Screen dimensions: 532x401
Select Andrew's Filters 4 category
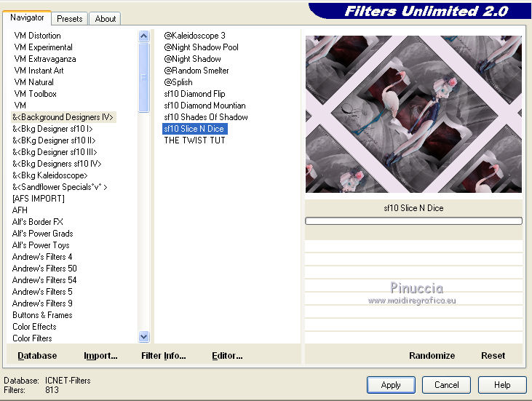tap(42, 257)
